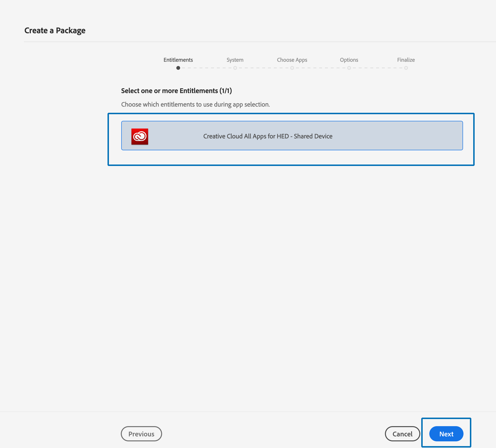Open the Options step label
Viewport: 496px width, 448px height.
tap(349, 60)
